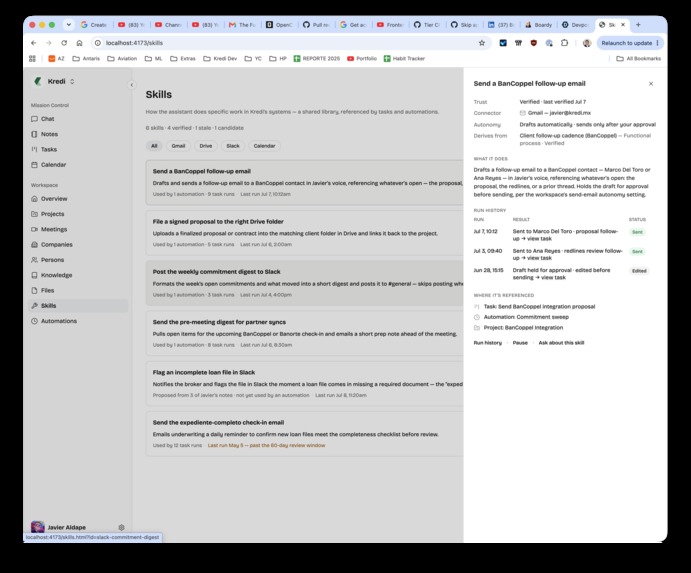Open a new browser tab
Screen dimensions: 691x573
coord(638,25)
